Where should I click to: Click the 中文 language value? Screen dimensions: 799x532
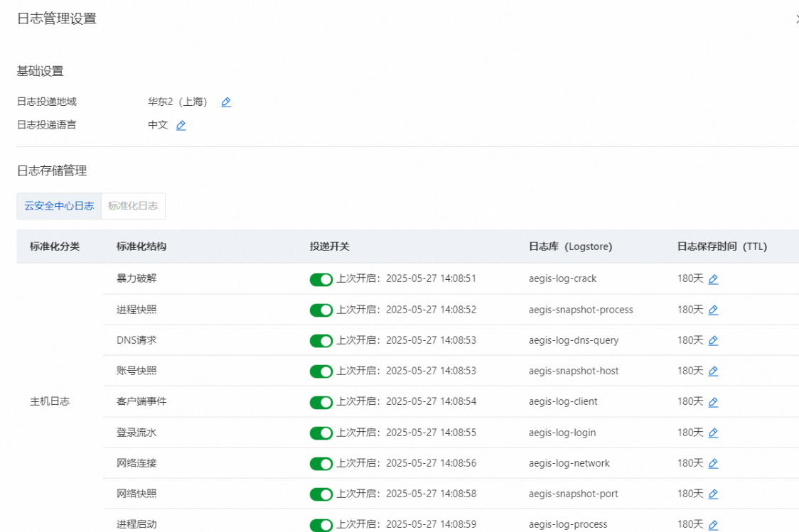tap(158, 125)
